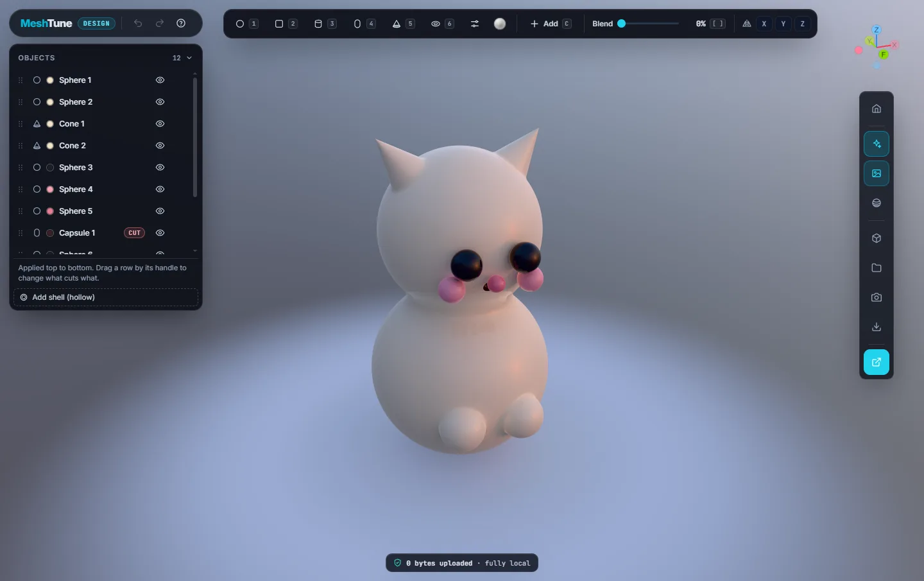Click the CUT badge on Capsule 1

coord(134,233)
